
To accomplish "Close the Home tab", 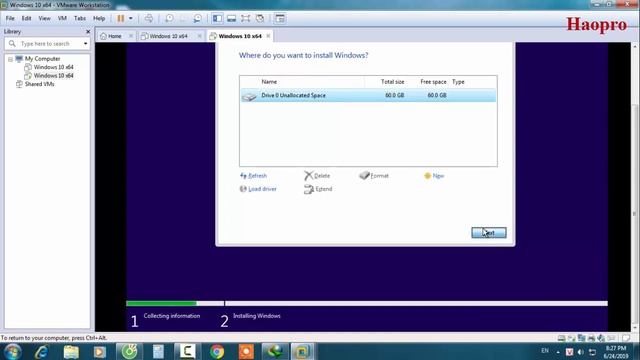I will pos(131,36).
